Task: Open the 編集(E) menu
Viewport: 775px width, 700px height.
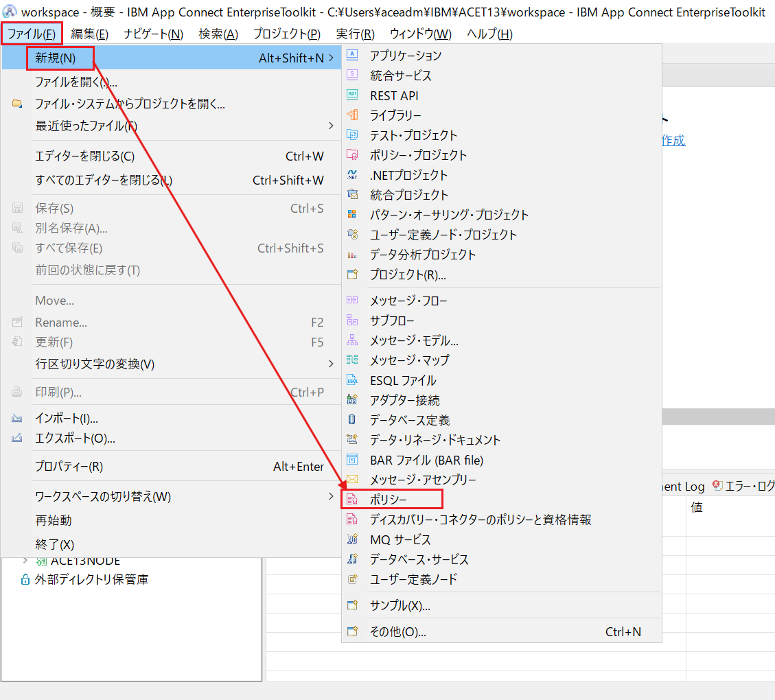Action: coord(89,34)
